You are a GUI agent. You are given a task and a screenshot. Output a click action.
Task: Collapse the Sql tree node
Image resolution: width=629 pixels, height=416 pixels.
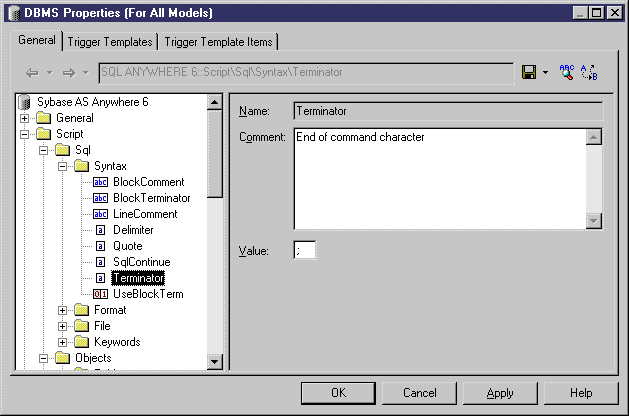(43, 150)
